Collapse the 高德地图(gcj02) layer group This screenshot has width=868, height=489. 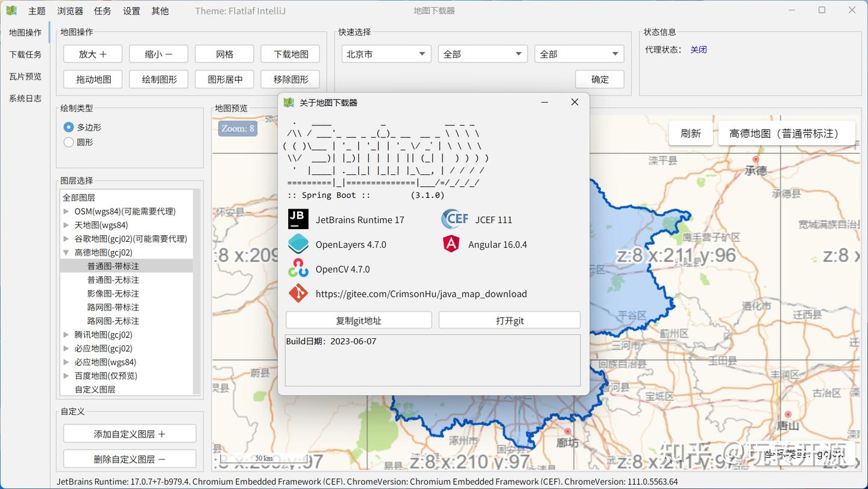pyautogui.click(x=66, y=253)
